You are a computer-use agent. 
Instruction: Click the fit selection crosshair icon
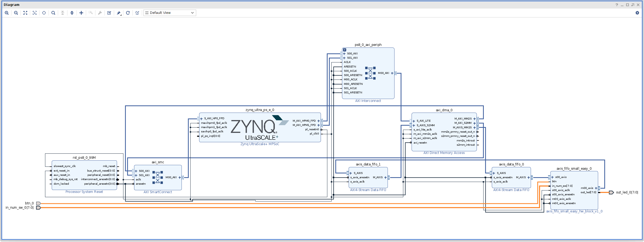tap(44, 13)
